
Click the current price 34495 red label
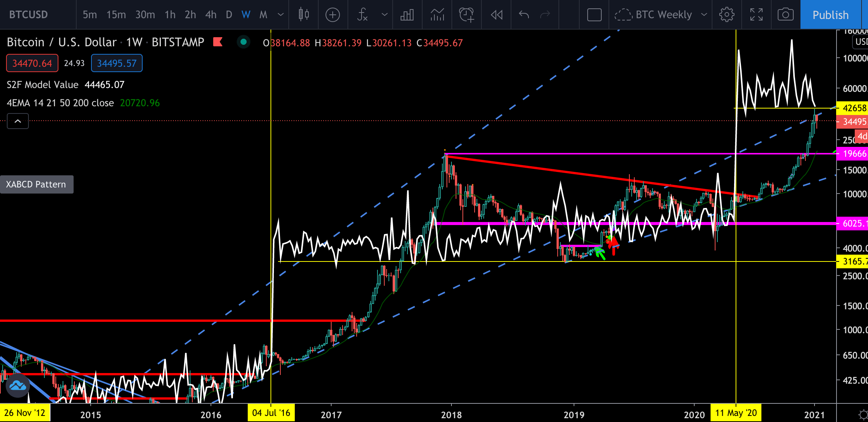852,122
